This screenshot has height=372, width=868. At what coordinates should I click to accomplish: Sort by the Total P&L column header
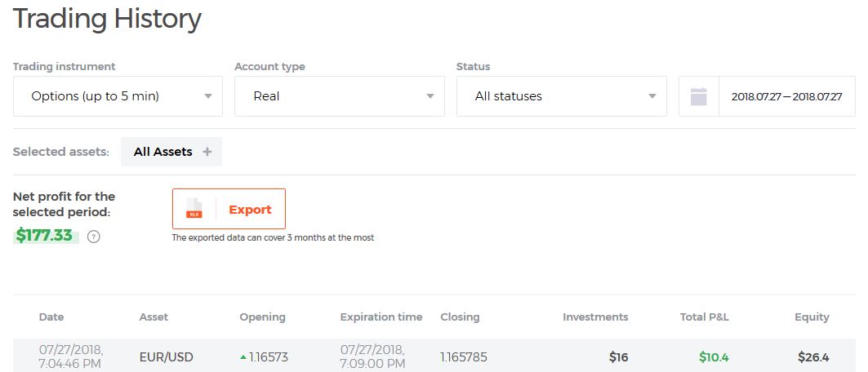(705, 317)
